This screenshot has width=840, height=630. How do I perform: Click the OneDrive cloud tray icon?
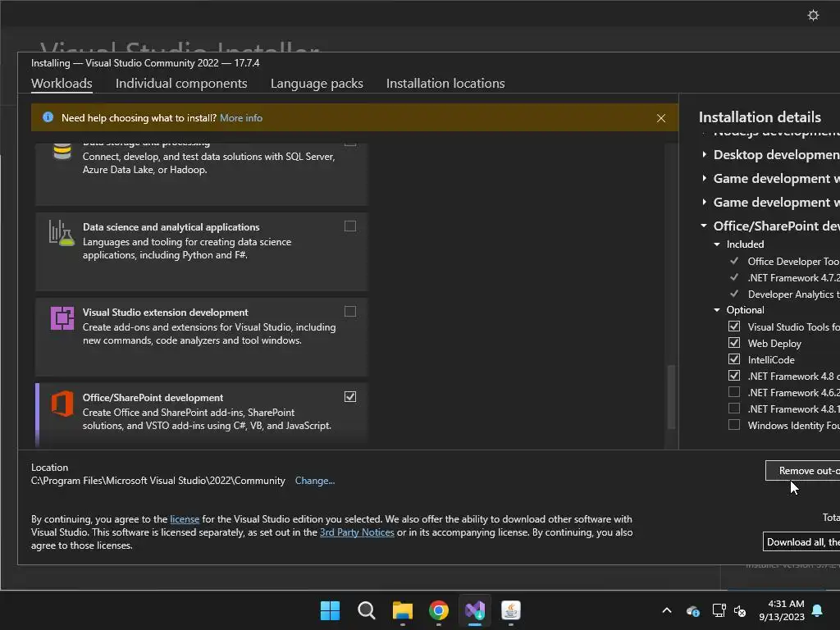tap(692, 610)
